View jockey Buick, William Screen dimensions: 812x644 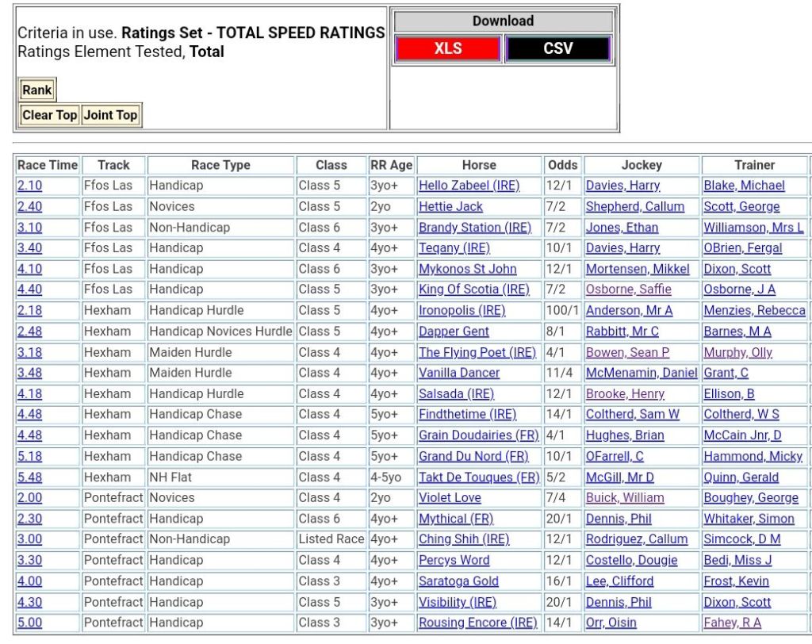(x=625, y=498)
